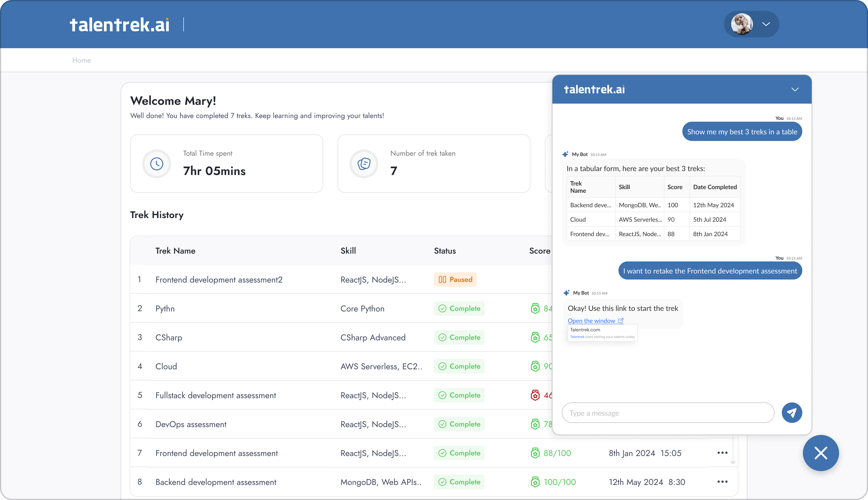This screenshot has height=500, width=868.
Task: Click the Paused status badge on first trek
Action: pyautogui.click(x=455, y=280)
